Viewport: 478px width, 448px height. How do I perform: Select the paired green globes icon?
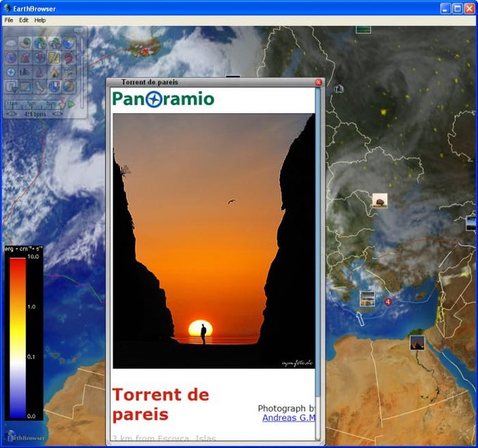pos(54,44)
